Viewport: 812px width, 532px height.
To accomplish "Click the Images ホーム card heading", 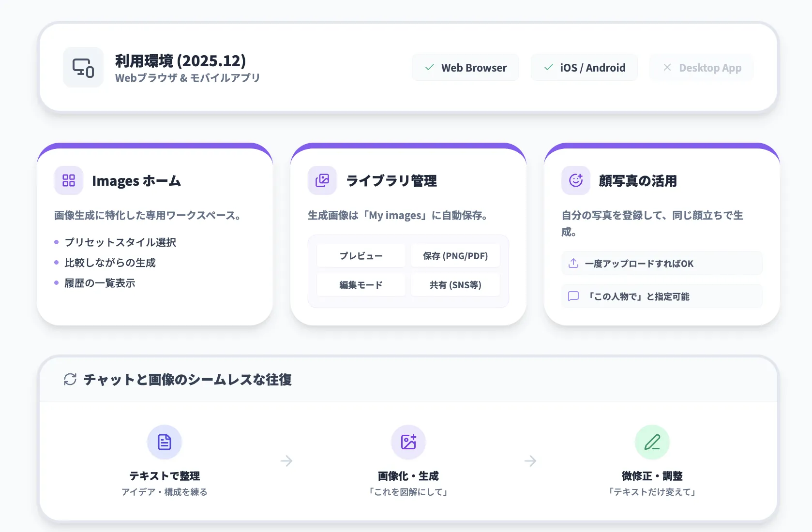I will (137, 180).
